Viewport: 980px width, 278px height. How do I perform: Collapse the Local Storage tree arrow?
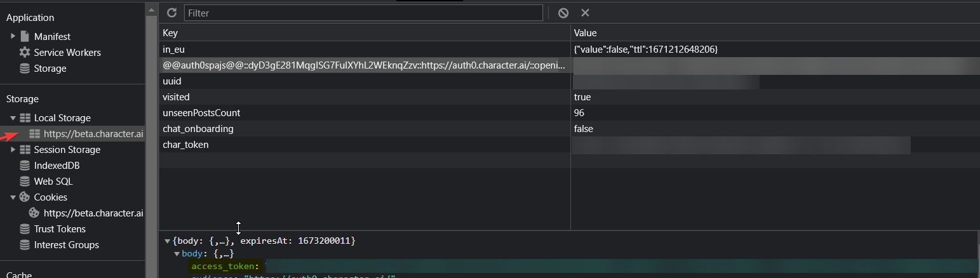point(13,118)
